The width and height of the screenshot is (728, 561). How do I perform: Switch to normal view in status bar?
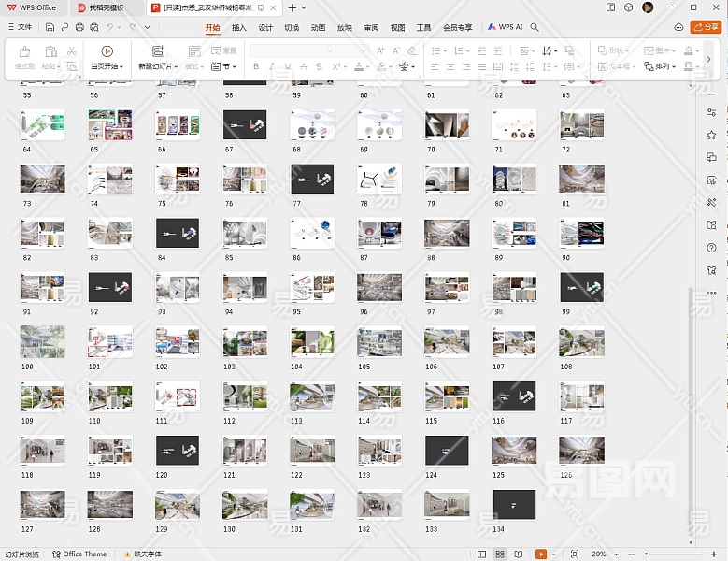point(482,554)
